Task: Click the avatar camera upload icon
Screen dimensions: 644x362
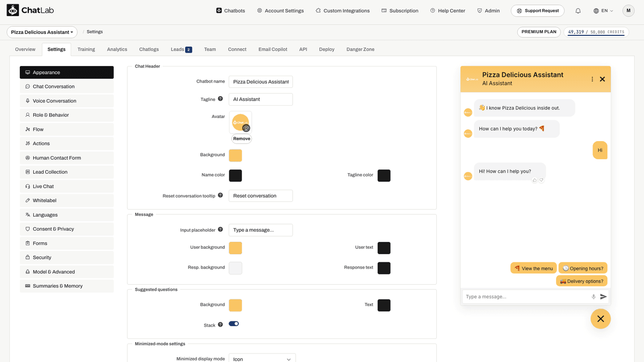Action: click(x=246, y=128)
